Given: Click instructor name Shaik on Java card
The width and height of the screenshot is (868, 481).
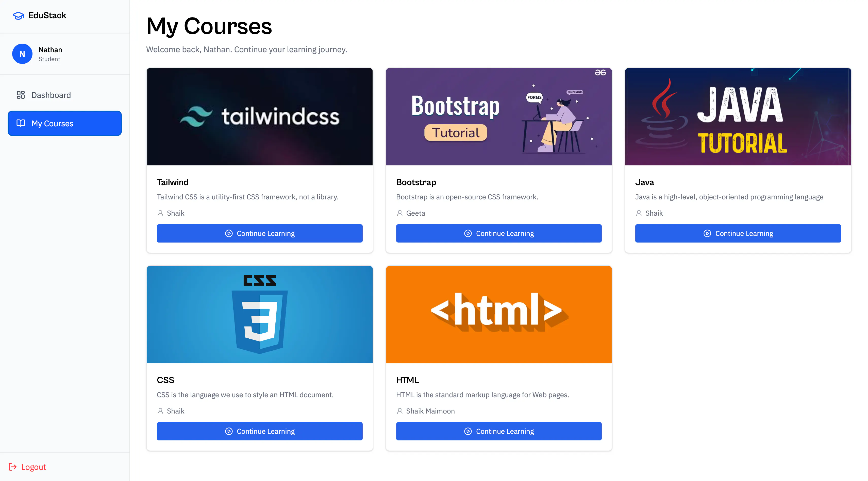Looking at the screenshot, I should pyautogui.click(x=654, y=213).
